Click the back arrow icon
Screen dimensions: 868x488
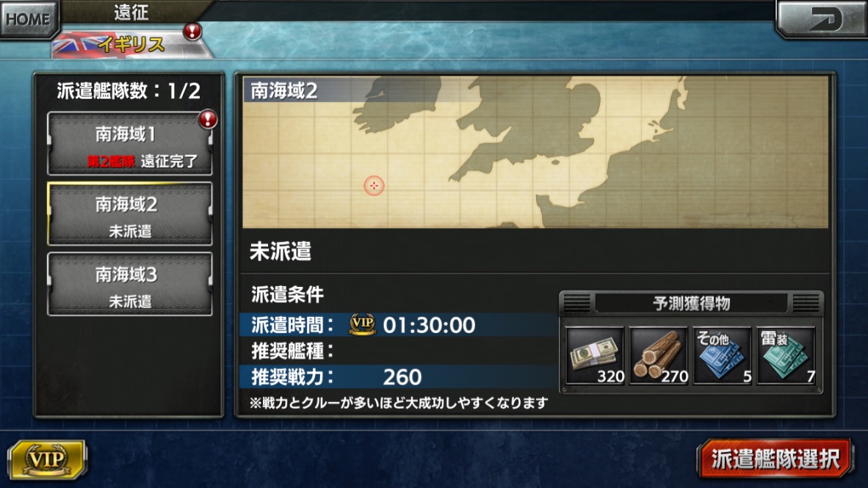pos(822,19)
